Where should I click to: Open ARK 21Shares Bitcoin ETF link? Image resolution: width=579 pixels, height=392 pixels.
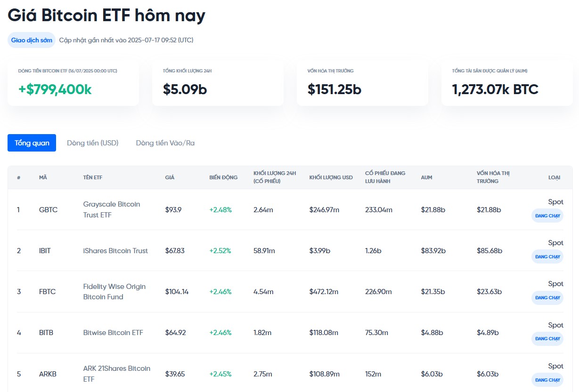tap(117, 374)
